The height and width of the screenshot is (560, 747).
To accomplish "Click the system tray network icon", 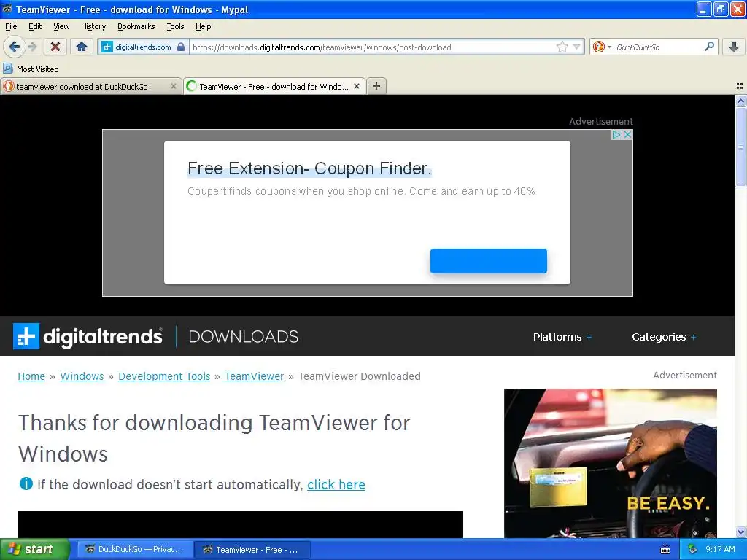I will 692,549.
